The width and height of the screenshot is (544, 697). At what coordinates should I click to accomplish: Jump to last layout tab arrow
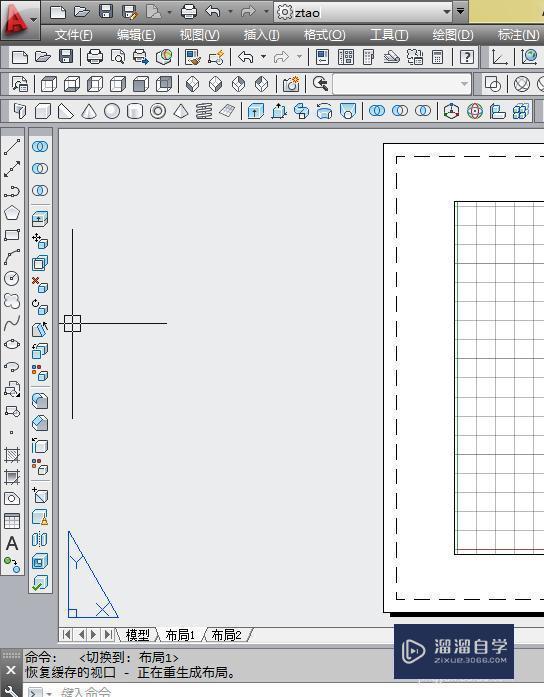tap(108, 634)
